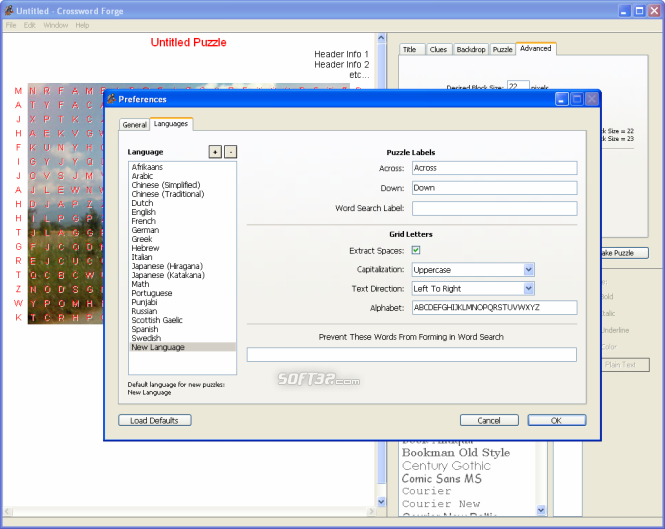Confirm preferences with OK button
Viewport: 665px width, 529px height.
click(x=557, y=420)
